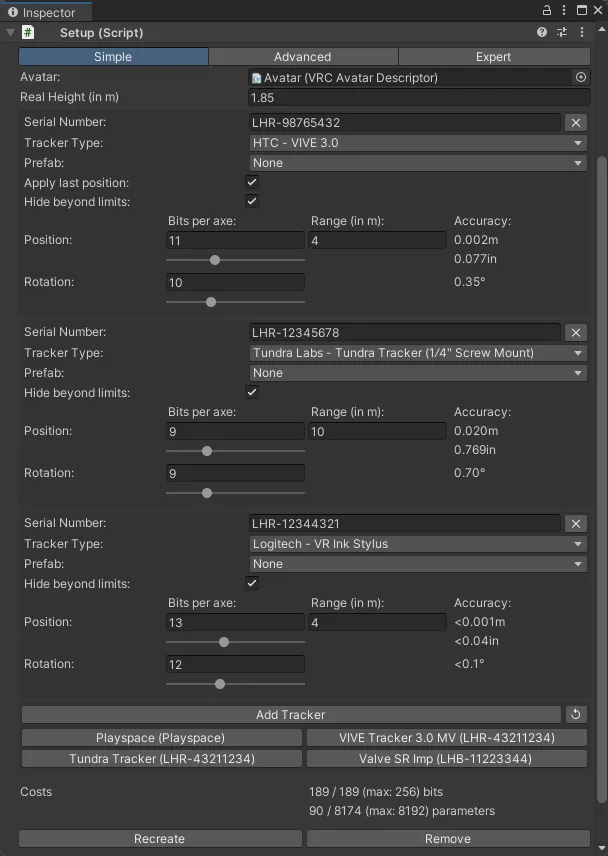608x856 pixels.
Task: Open the Inspector panel three-dot menu
Action: (564, 10)
